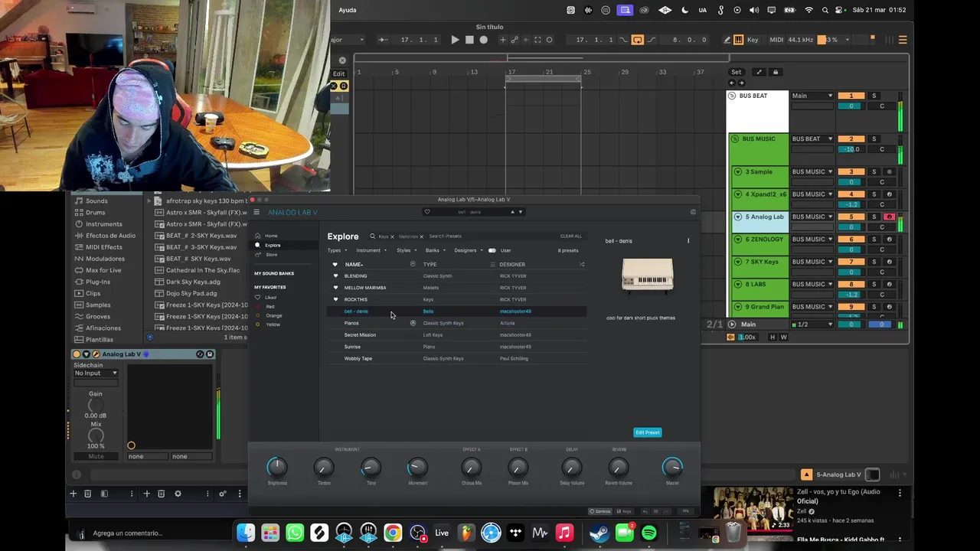Remove the Mellotron filter tag
Screen dimensions: 980x551
(421, 236)
